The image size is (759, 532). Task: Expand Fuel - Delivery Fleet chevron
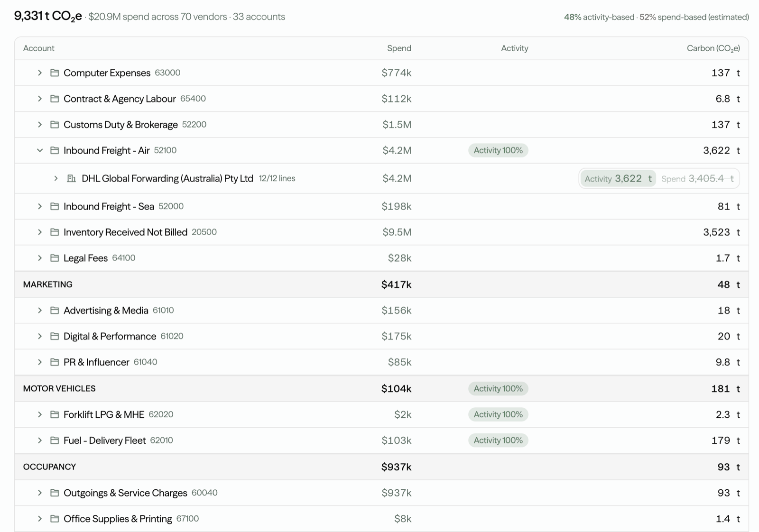tap(40, 440)
